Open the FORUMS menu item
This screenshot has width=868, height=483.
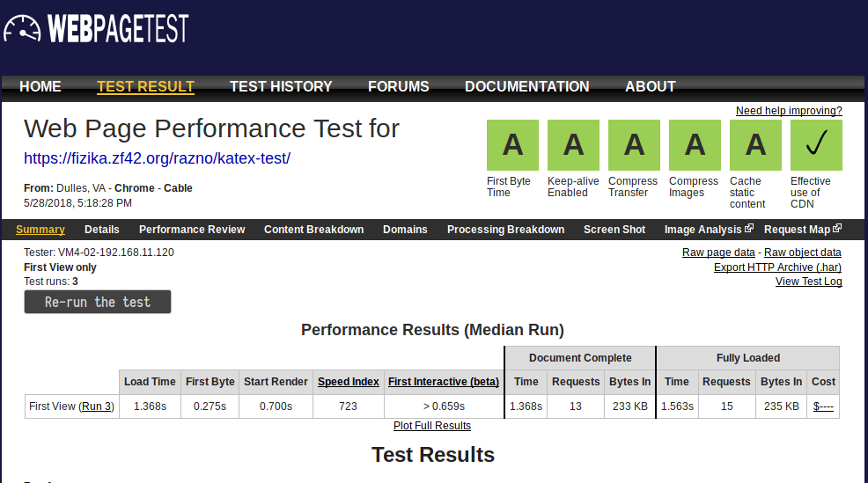pyautogui.click(x=399, y=87)
